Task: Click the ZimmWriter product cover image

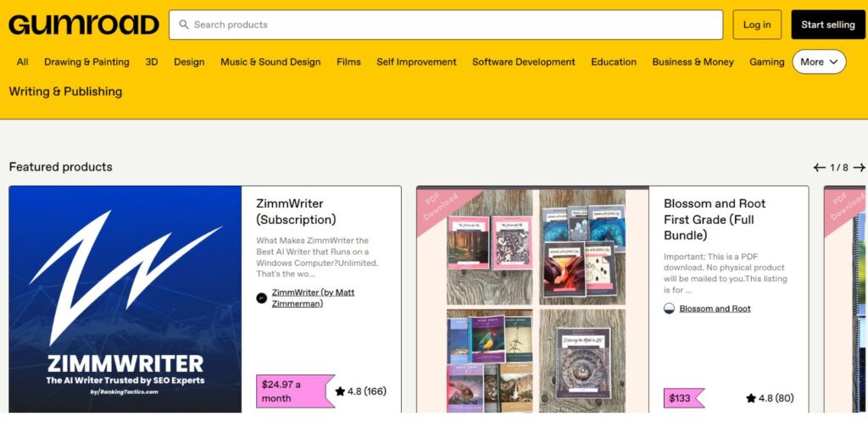Action: click(x=125, y=299)
